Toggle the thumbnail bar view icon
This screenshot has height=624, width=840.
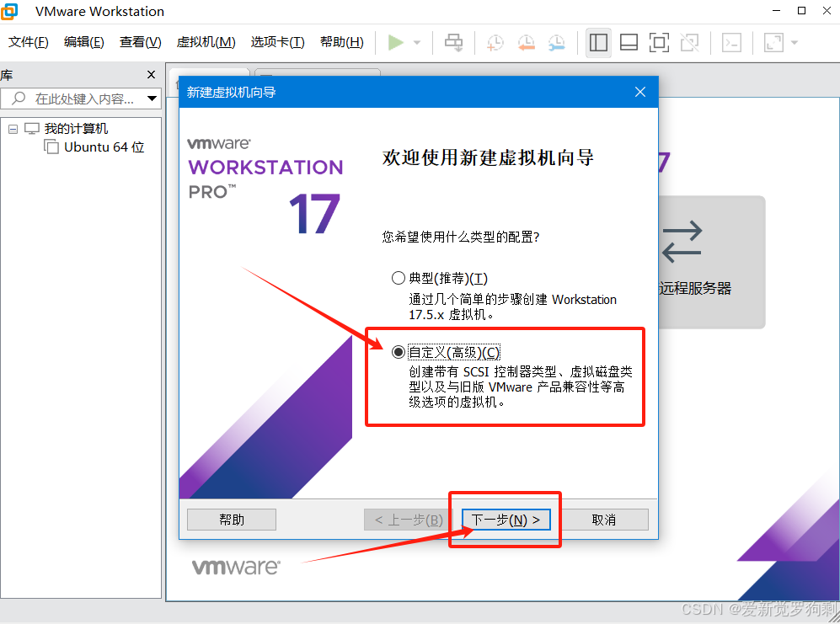pos(629,42)
